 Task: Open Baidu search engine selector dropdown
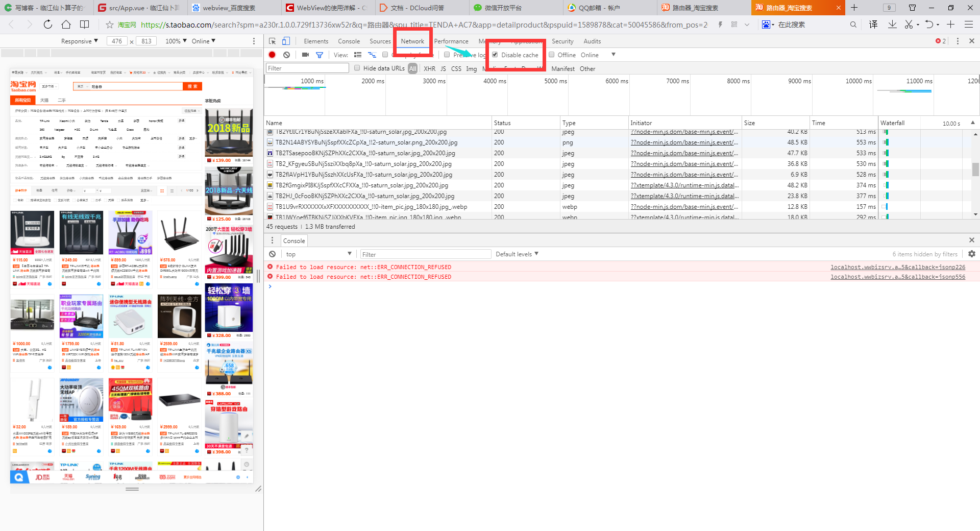[768, 25]
